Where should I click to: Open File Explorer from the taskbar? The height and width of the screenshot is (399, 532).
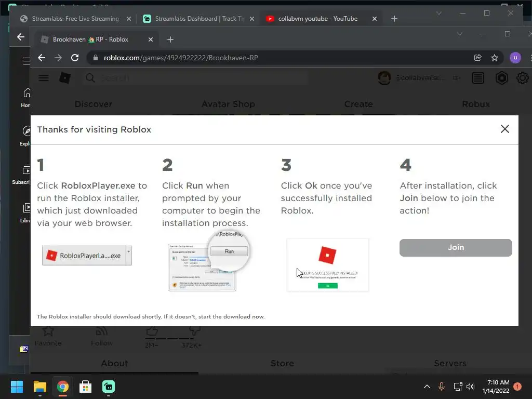click(39, 387)
